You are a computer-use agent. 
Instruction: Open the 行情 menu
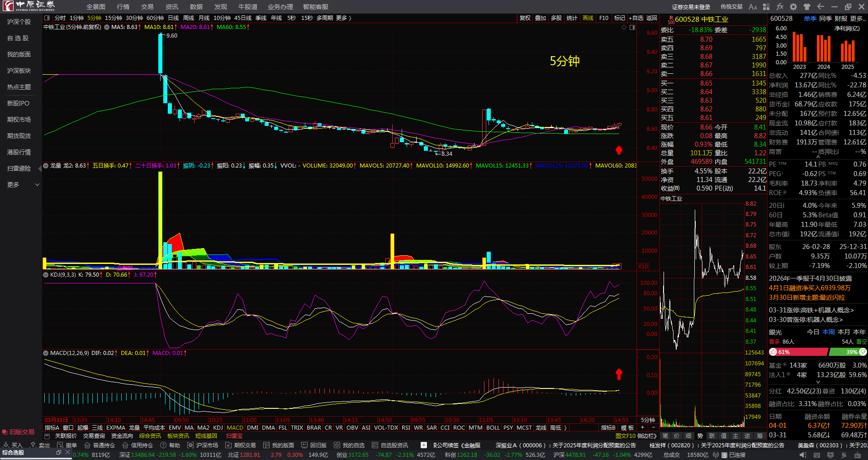click(x=123, y=7)
